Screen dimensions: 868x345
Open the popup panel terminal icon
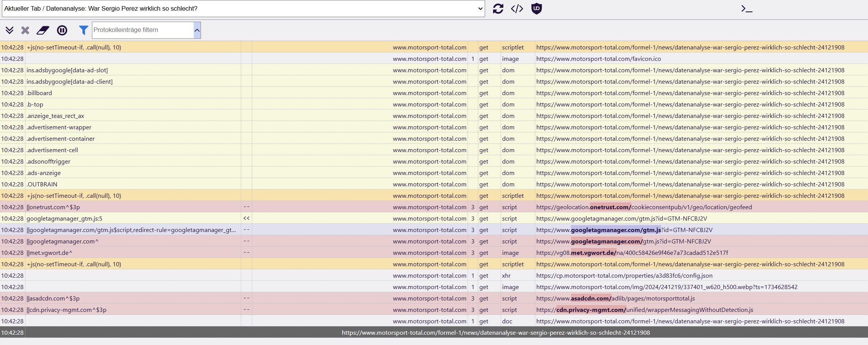point(746,8)
